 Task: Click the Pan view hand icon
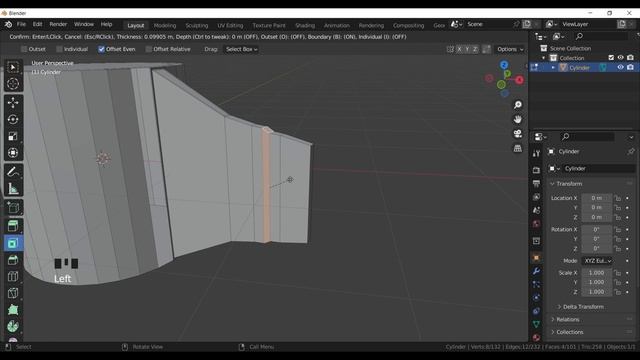[518, 119]
